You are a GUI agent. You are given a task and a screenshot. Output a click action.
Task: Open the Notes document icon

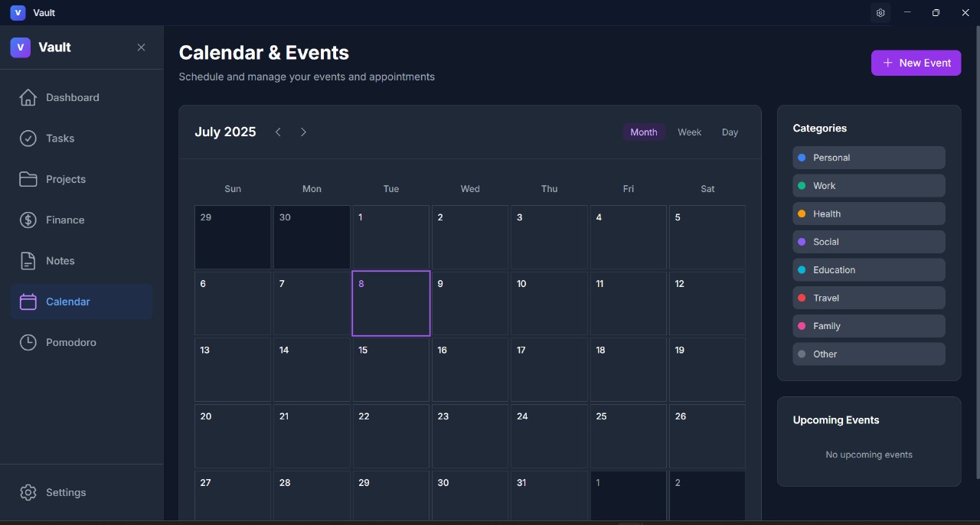click(x=28, y=261)
